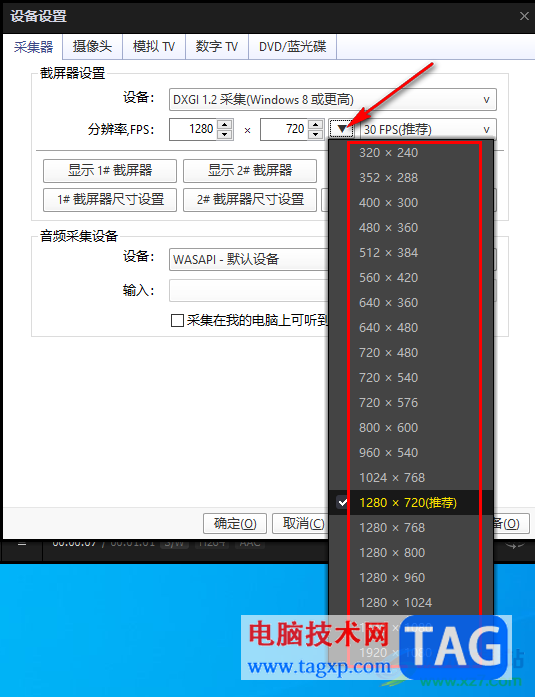Viewport: 535px width, 697px height.
Task: Confirm with the 确定(O) button
Action: (x=235, y=524)
